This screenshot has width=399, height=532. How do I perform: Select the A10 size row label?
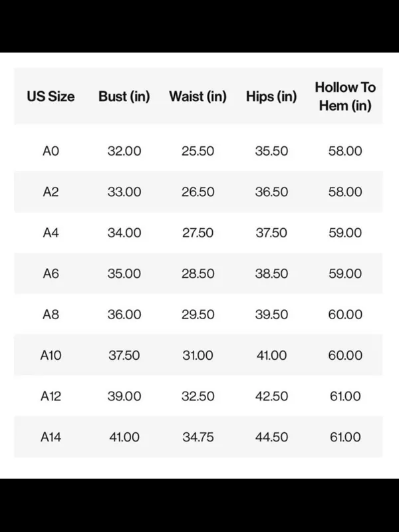click(51, 355)
